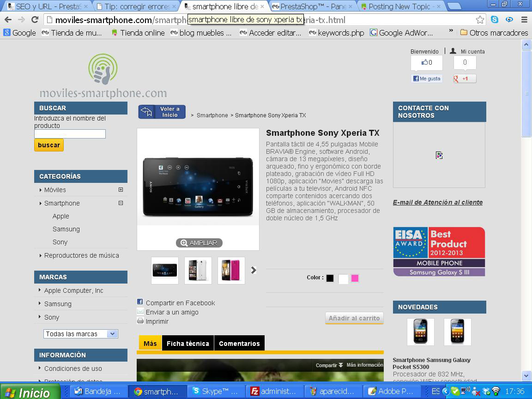This screenshot has width=532, height=399.
Task: Bookmark page with star icon
Action: tap(480, 20)
